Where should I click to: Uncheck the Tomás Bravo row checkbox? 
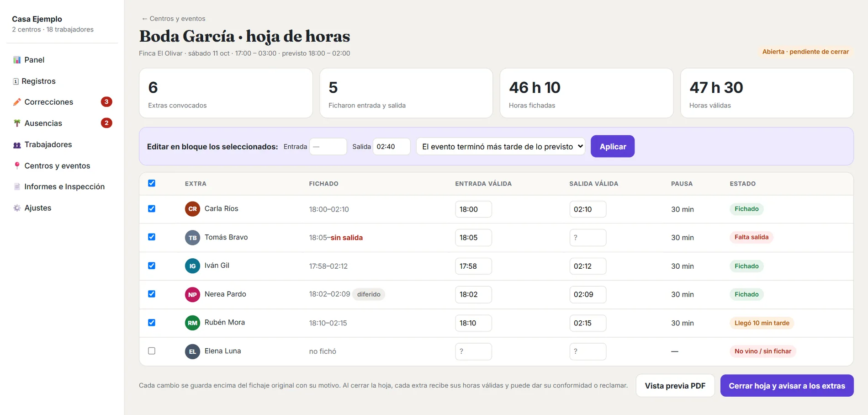[x=152, y=237]
